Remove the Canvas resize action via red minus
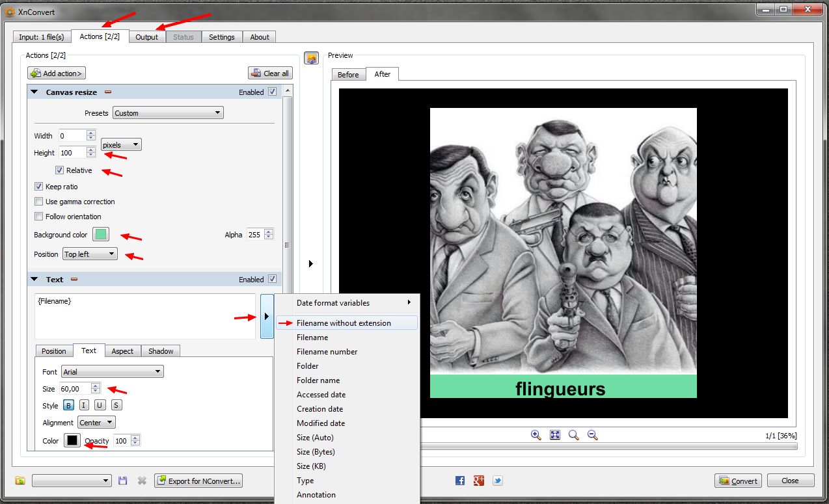 click(x=108, y=92)
